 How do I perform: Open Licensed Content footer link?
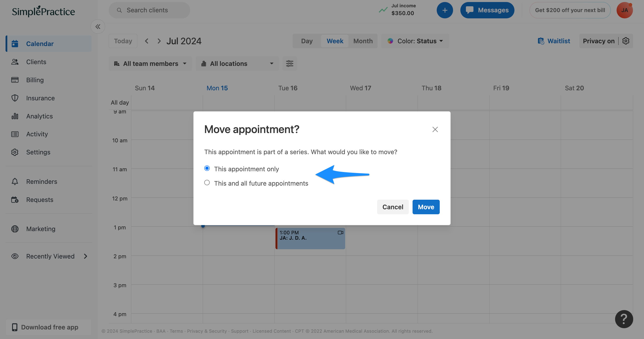[x=272, y=331]
